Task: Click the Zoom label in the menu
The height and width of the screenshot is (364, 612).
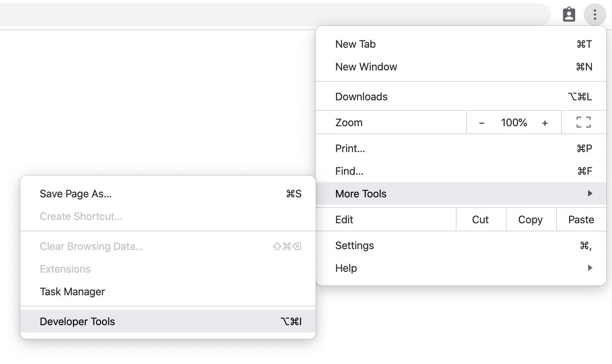Action: 349,123
